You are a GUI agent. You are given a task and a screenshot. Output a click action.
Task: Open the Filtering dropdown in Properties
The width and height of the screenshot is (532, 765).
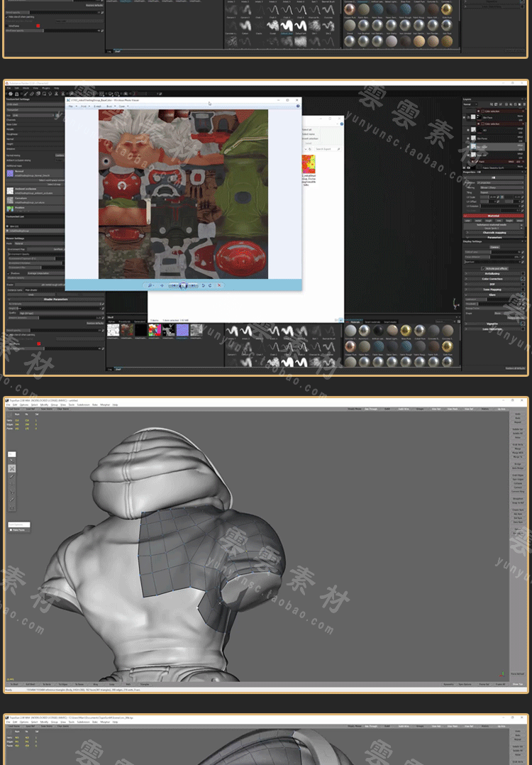coord(502,187)
